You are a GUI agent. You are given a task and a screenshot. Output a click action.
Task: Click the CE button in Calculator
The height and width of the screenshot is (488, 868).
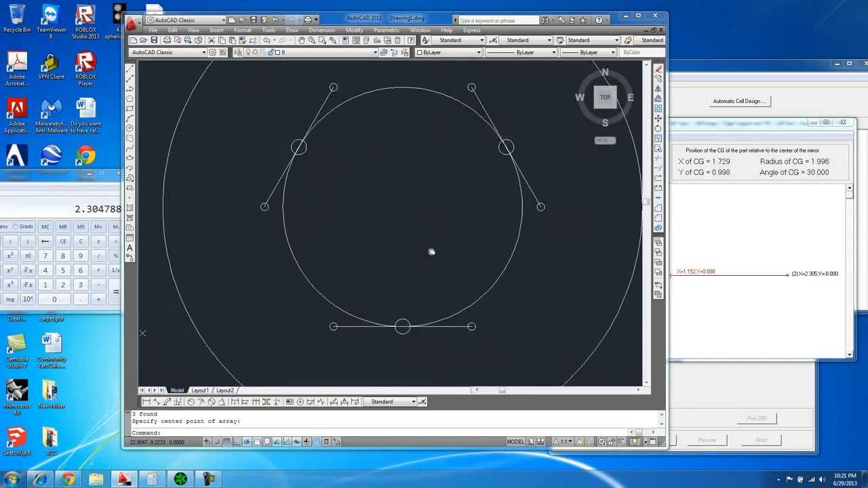coord(62,241)
